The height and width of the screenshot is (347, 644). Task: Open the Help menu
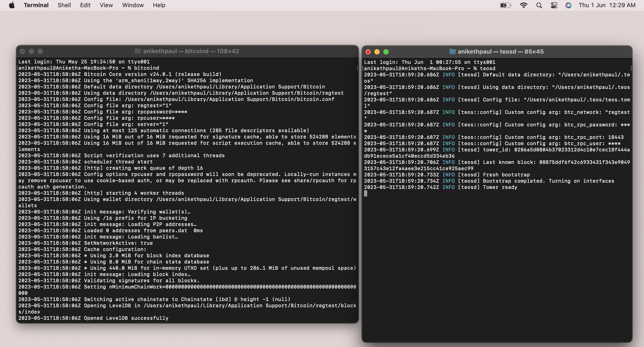pyautogui.click(x=159, y=5)
